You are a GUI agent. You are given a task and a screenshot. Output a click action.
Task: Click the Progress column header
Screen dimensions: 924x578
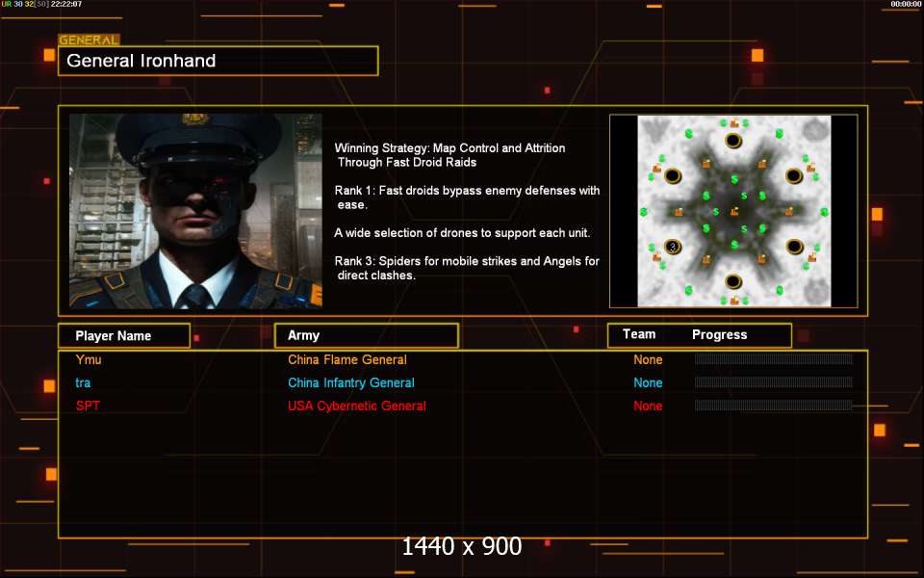point(720,335)
